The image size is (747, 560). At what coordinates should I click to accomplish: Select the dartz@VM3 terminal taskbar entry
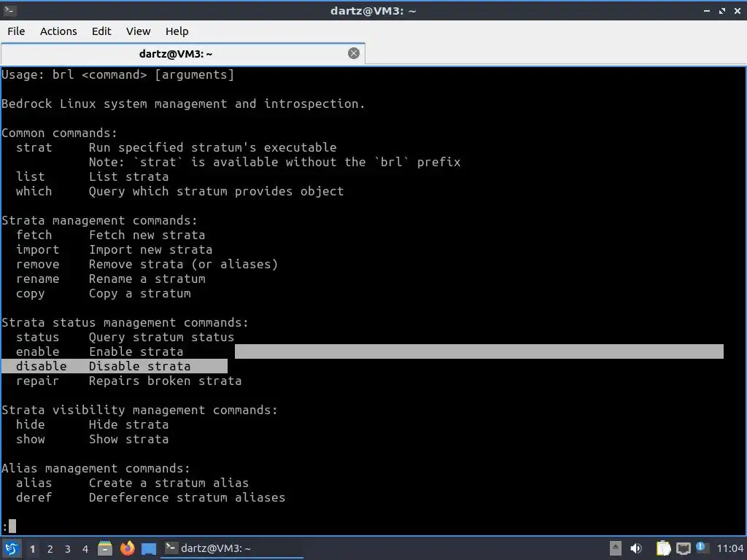(x=233, y=548)
